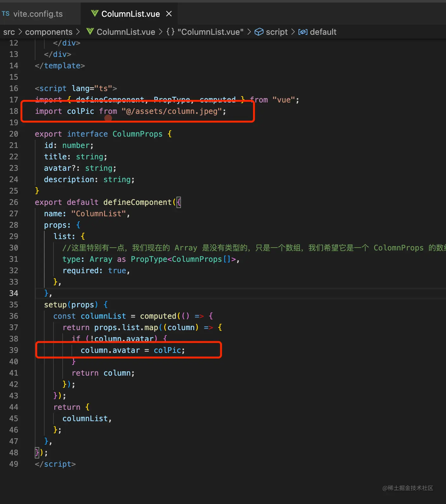Click the </template> closing tag on line 14

(60, 66)
